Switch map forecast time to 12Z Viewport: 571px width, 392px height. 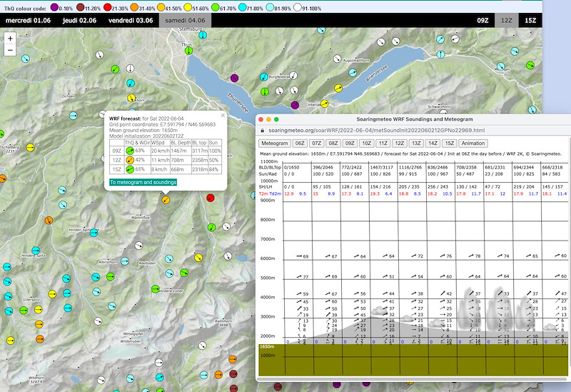(507, 21)
